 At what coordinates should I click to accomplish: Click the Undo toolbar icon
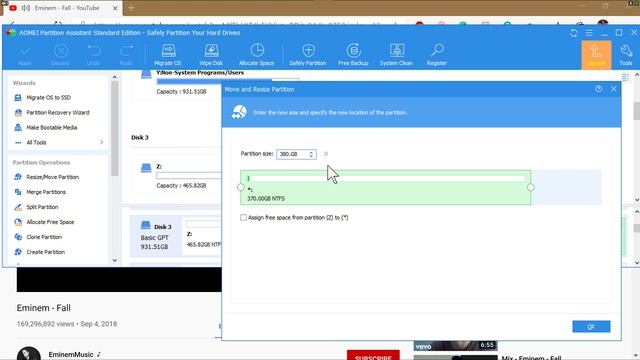[93, 55]
